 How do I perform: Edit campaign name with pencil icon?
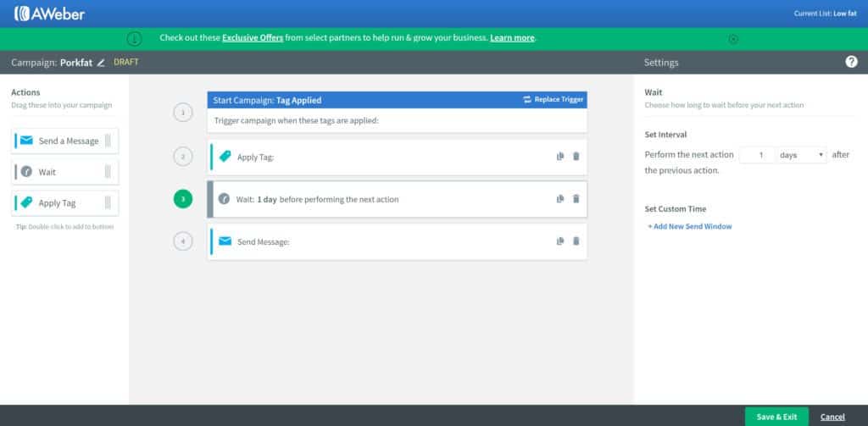coord(101,63)
